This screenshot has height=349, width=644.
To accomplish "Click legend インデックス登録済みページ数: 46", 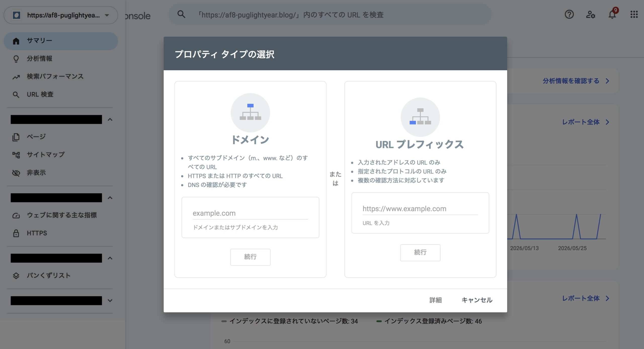I will (x=429, y=321).
